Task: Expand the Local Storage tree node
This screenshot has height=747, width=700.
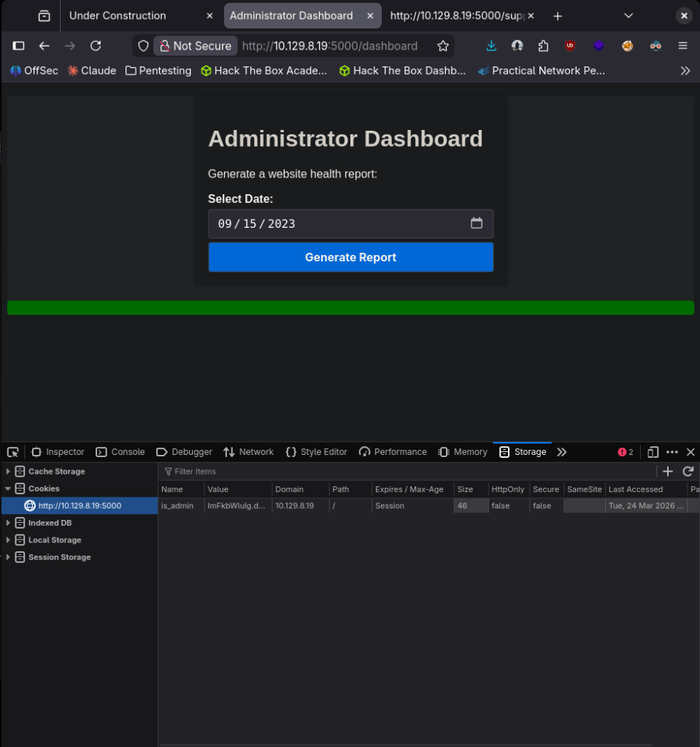Action: coord(8,540)
